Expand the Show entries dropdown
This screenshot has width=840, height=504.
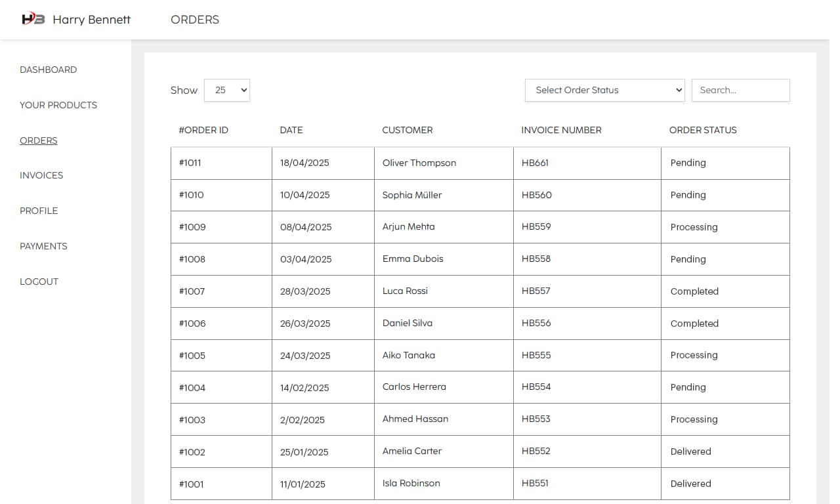click(227, 91)
